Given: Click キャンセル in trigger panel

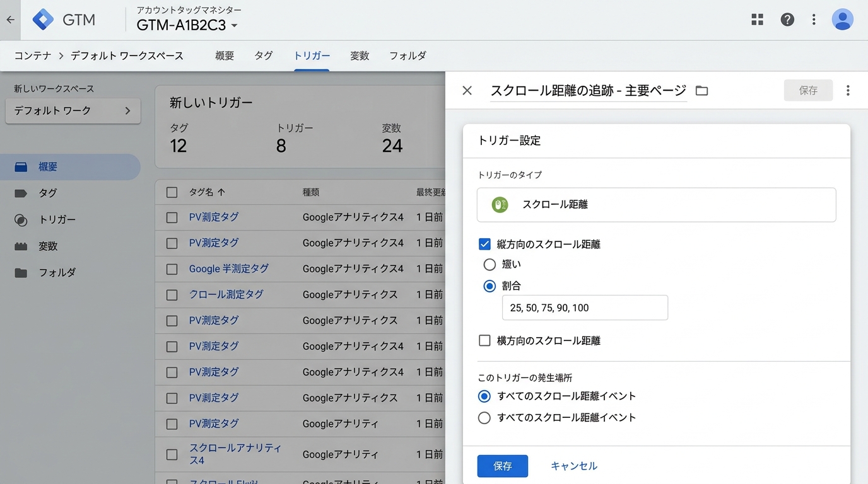Looking at the screenshot, I should [x=574, y=466].
